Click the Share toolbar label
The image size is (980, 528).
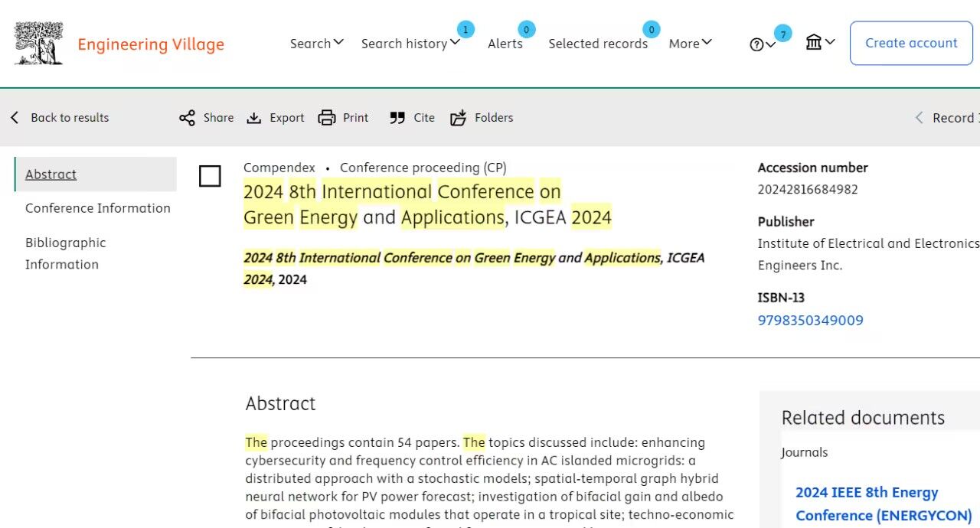218,118
